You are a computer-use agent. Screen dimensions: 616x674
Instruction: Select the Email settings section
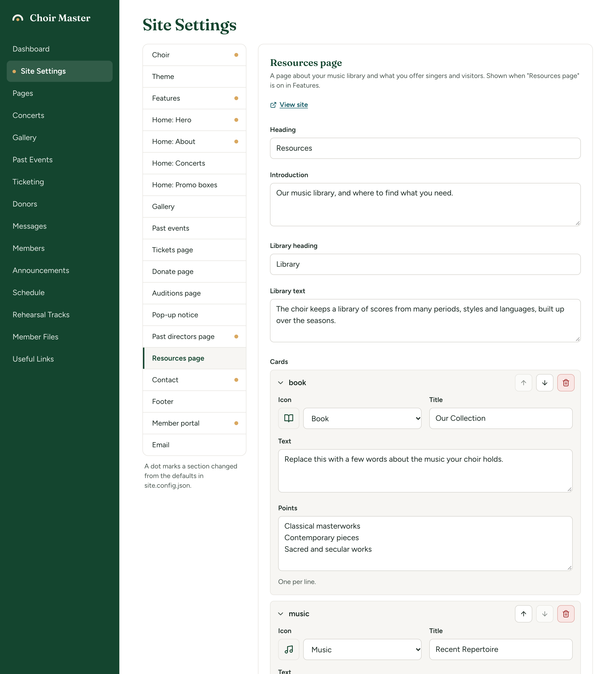(194, 445)
